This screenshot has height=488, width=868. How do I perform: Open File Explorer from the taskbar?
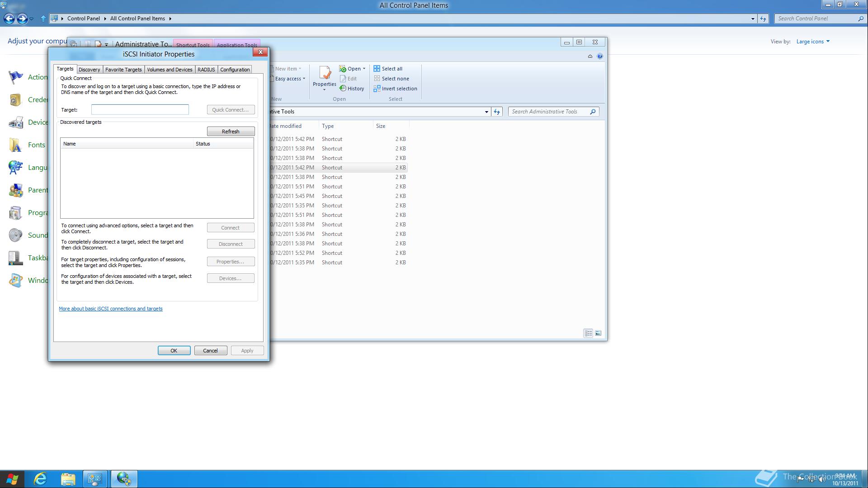[68, 479]
